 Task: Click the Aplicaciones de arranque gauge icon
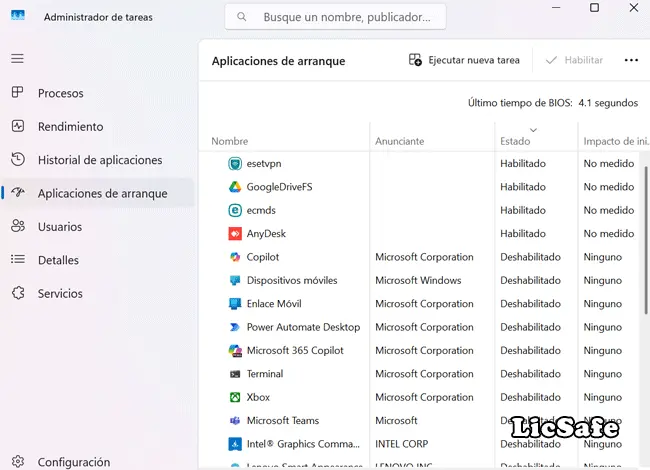point(18,192)
